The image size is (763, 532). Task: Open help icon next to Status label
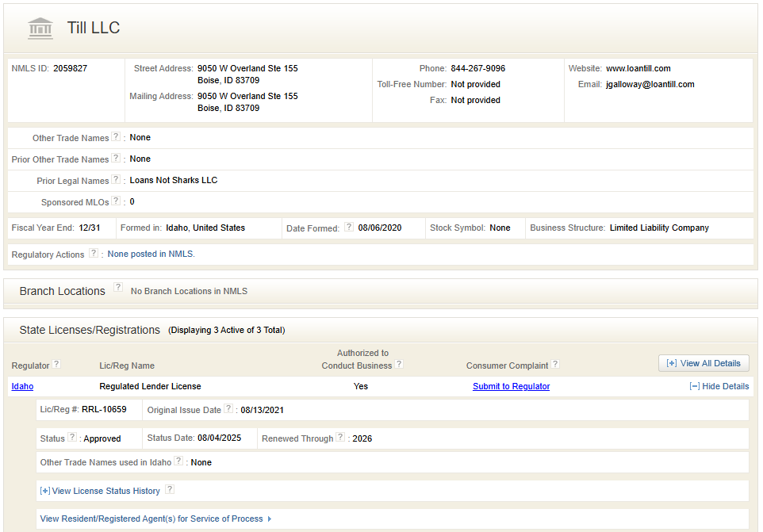pos(72,437)
